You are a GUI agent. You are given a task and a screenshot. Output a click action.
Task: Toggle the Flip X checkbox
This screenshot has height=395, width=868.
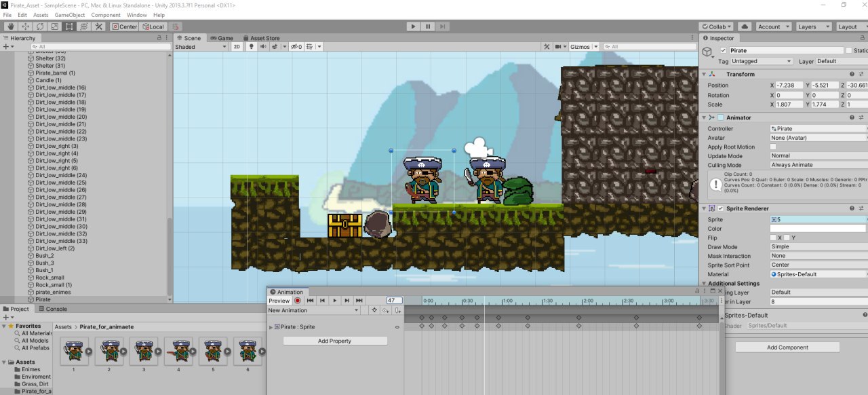point(773,238)
